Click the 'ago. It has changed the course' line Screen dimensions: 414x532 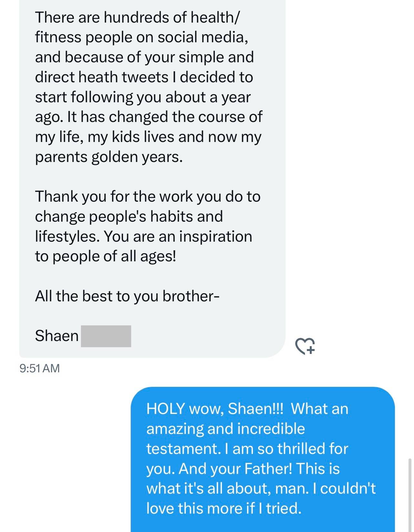[x=148, y=117]
